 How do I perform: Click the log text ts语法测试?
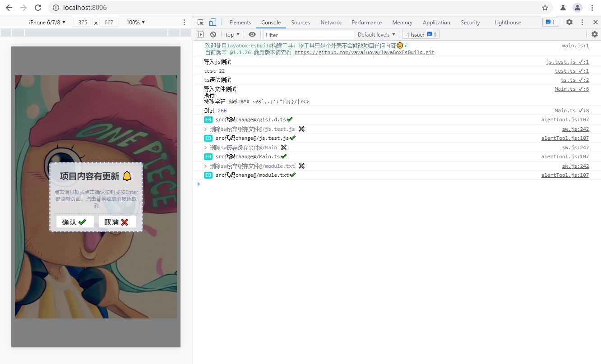pos(217,80)
